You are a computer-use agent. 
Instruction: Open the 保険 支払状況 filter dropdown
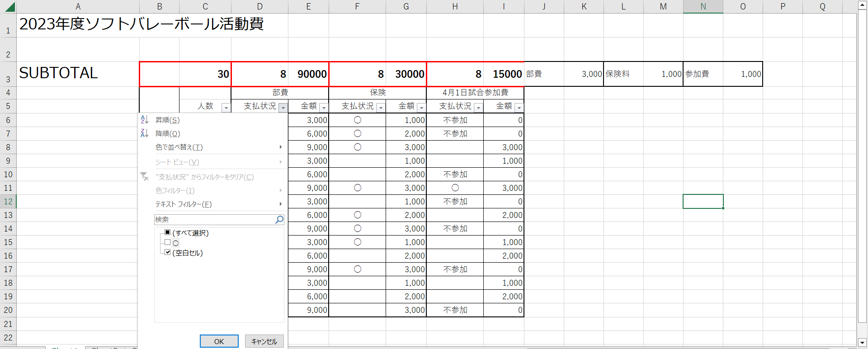click(x=381, y=108)
